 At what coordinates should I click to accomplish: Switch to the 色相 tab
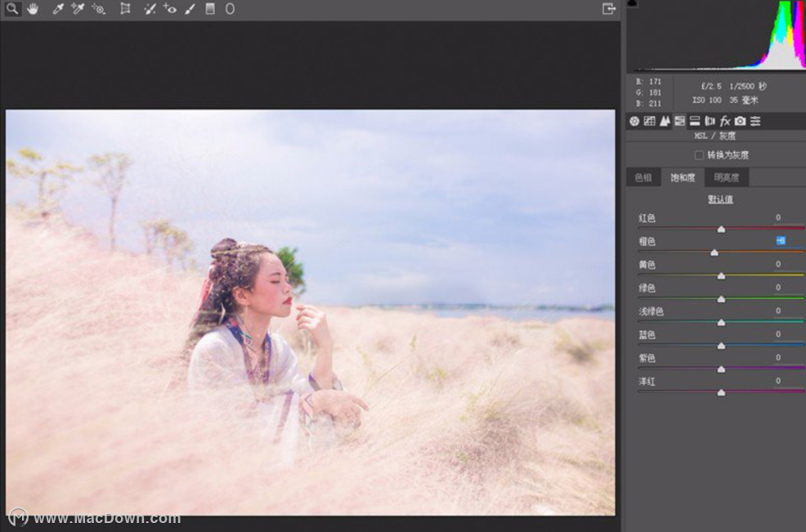(x=643, y=178)
